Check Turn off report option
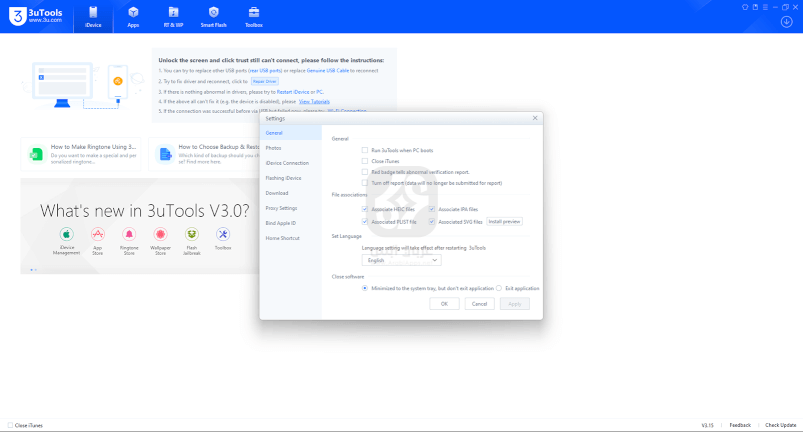 pyautogui.click(x=365, y=183)
